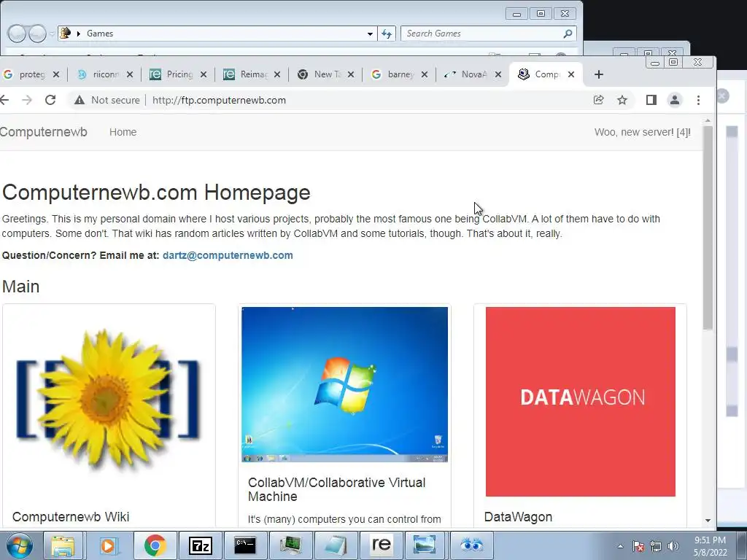Open the picture viewer taskbar icon
This screenshot has width=747, height=560.
click(x=424, y=545)
